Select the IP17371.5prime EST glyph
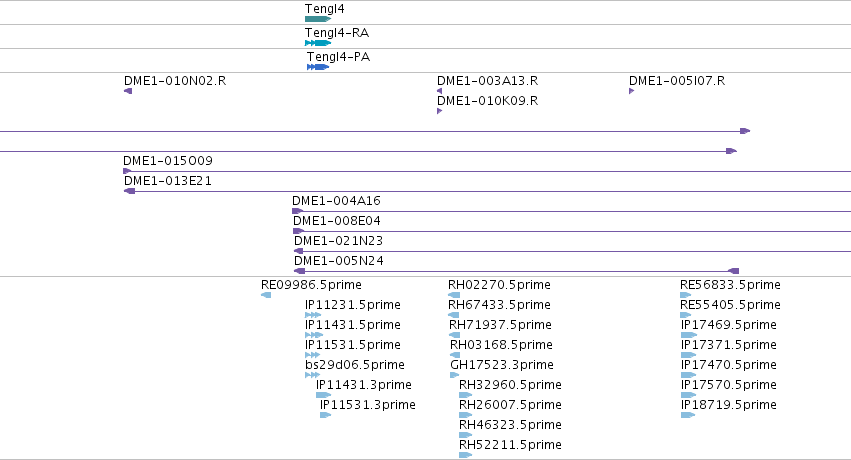 tap(689, 355)
